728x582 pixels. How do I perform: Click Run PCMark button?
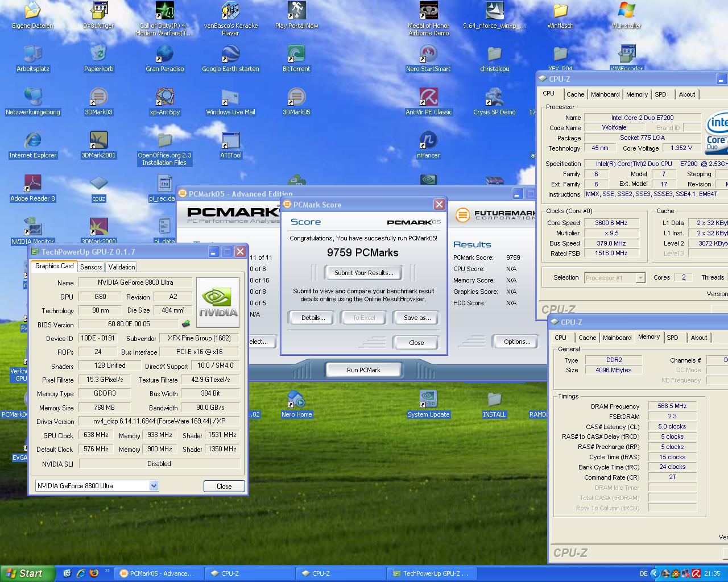click(363, 370)
